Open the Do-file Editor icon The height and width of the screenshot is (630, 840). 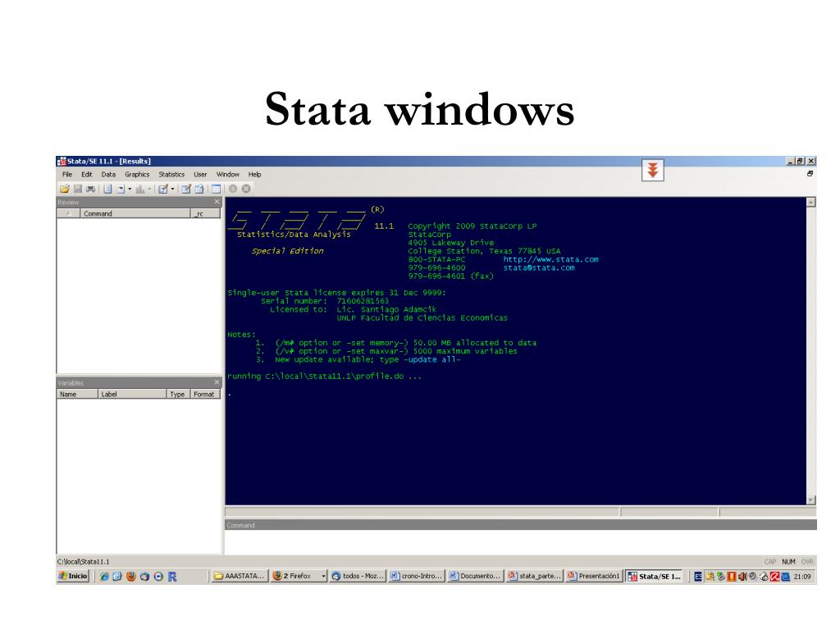coord(163,189)
